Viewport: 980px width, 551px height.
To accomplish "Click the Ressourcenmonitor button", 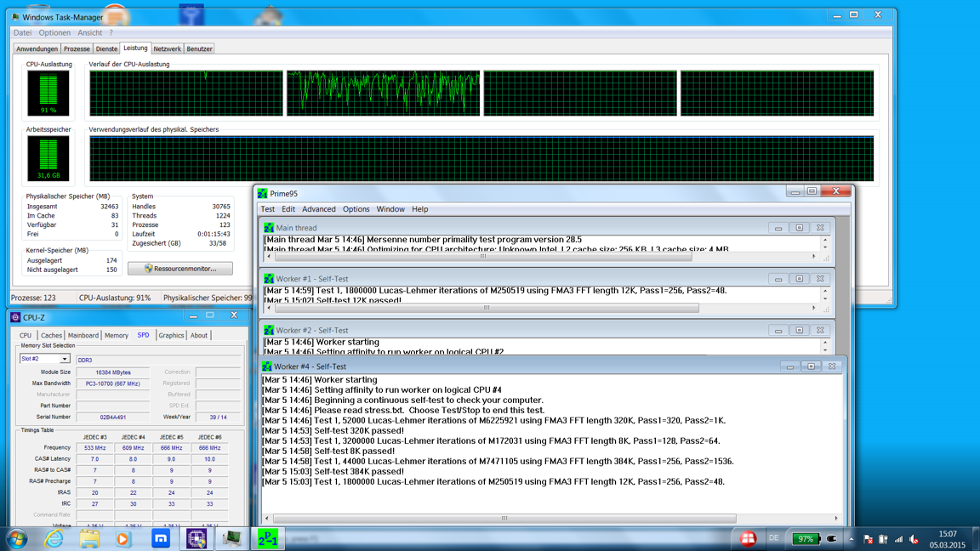I will point(180,269).
